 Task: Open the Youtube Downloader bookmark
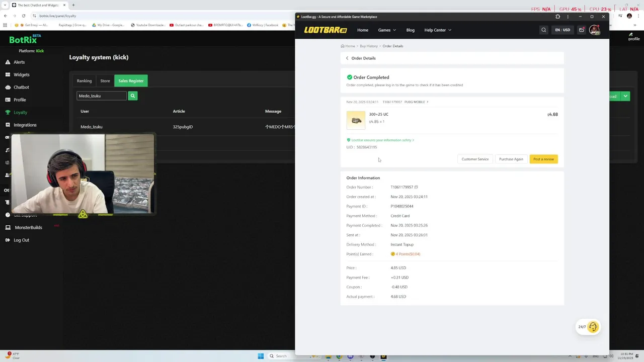click(148, 25)
